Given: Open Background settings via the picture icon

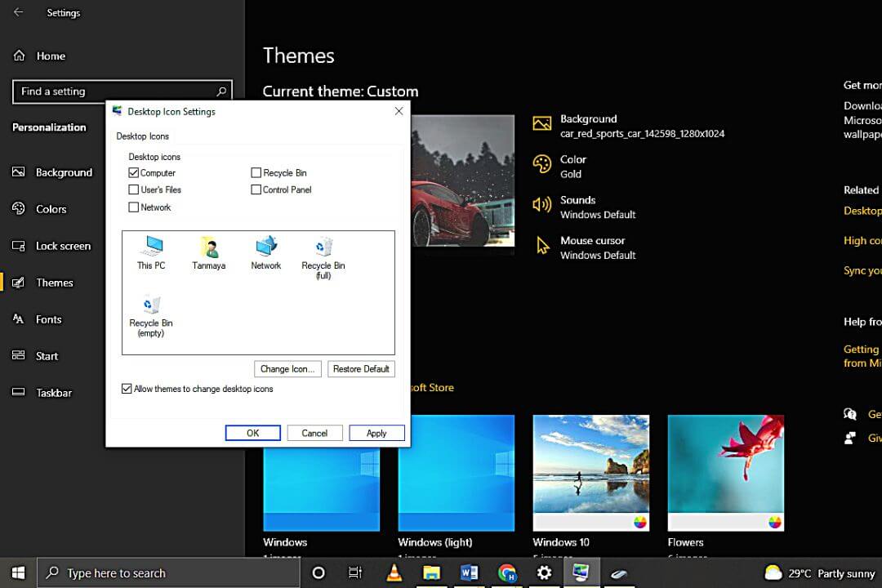Looking at the screenshot, I should 542,122.
